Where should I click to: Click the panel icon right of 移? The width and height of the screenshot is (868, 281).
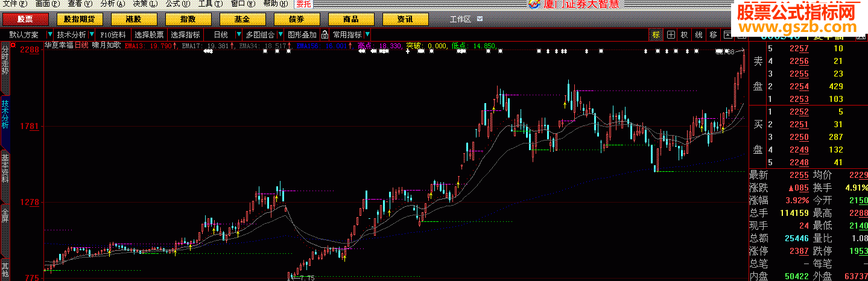click(727, 35)
